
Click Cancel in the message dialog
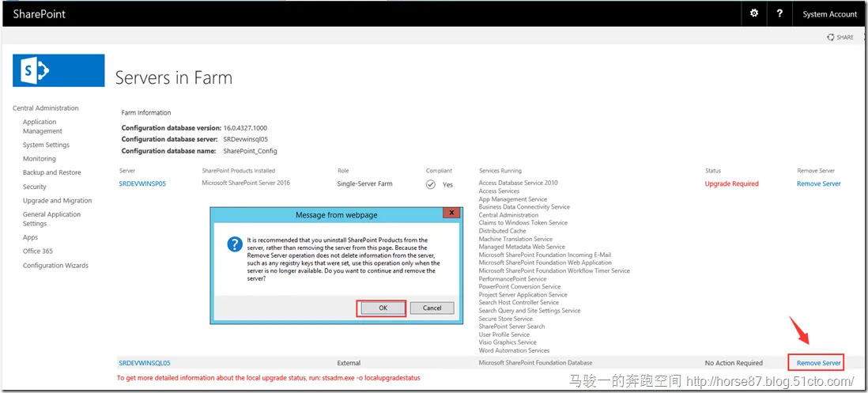pyautogui.click(x=432, y=308)
